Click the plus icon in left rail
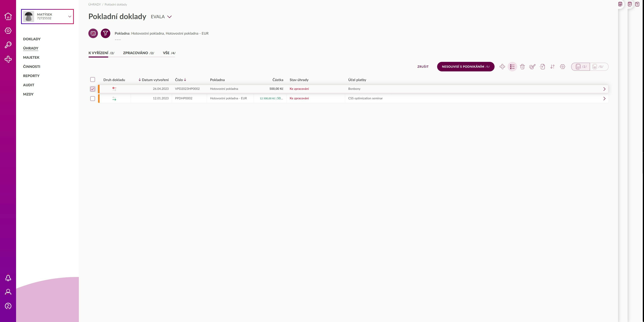This screenshot has height=322, width=644. (8, 59)
